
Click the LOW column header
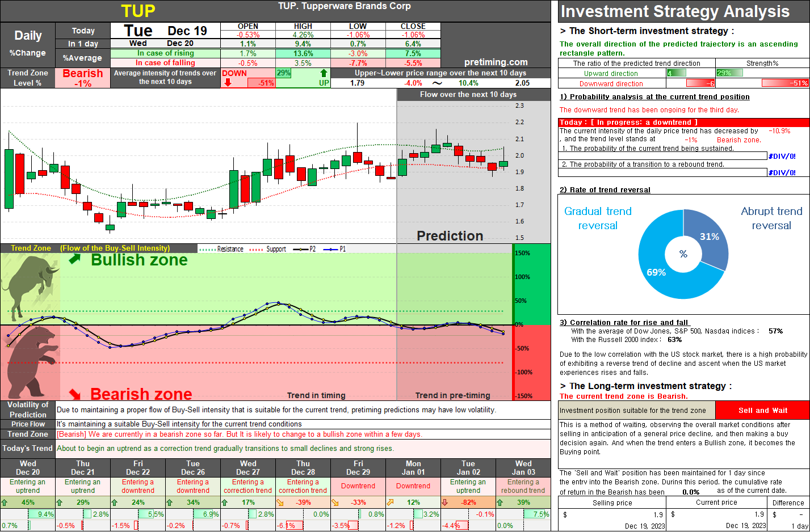[x=358, y=26]
